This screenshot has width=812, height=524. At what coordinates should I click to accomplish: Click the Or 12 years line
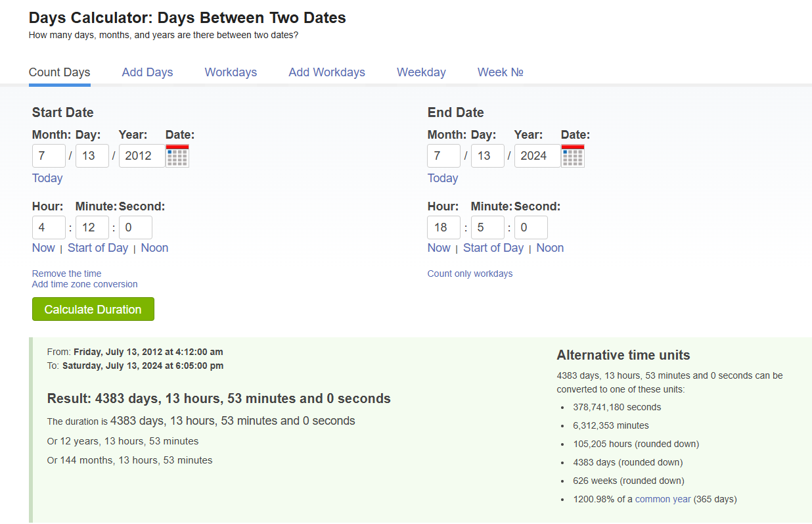(x=123, y=441)
